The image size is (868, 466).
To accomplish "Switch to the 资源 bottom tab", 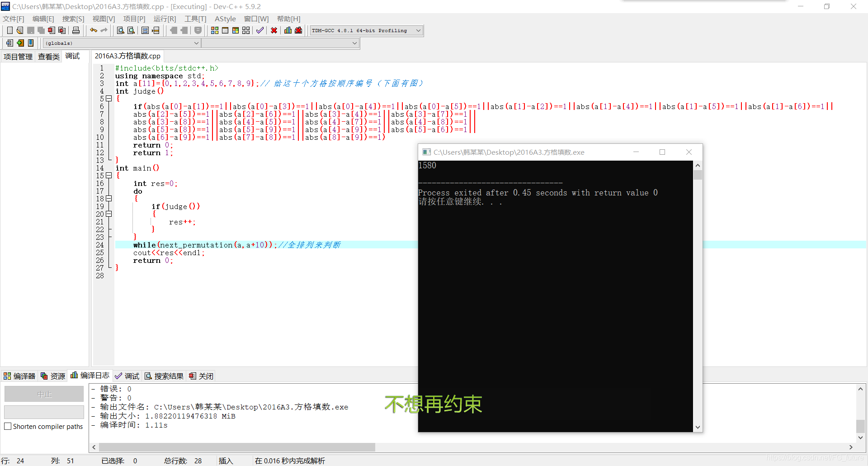I will (53, 376).
